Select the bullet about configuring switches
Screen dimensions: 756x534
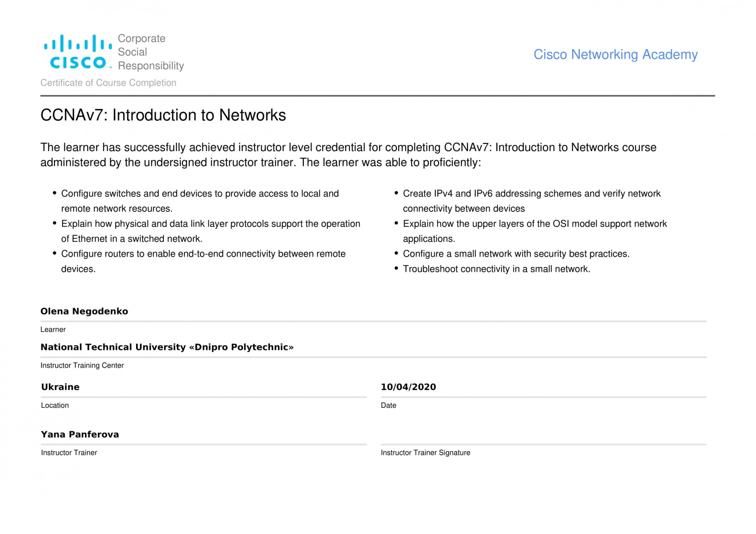200,201
